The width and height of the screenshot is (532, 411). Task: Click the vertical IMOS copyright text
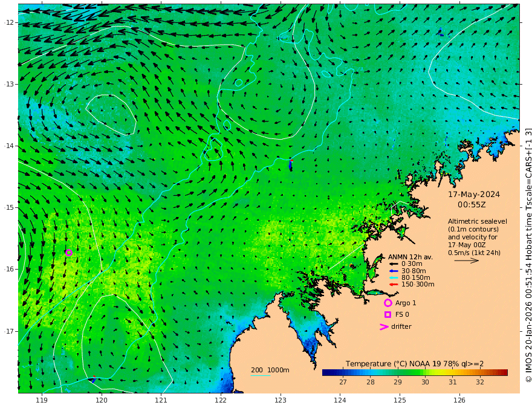[x=528, y=255]
